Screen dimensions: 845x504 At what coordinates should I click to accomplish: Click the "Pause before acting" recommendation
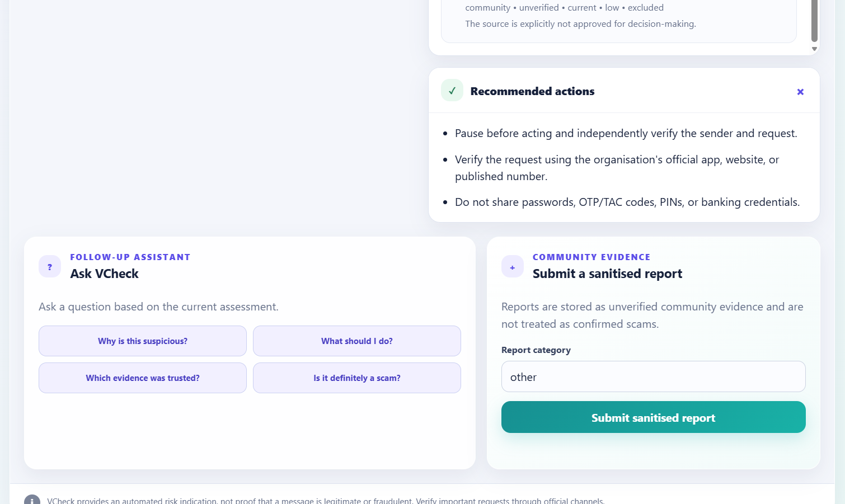626,133
